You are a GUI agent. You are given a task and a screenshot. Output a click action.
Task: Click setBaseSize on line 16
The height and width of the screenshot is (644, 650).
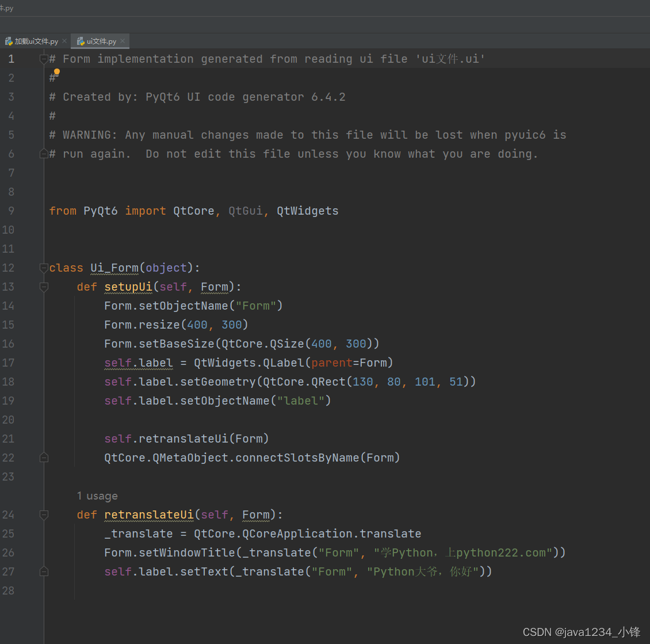pyautogui.click(x=177, y=344)
